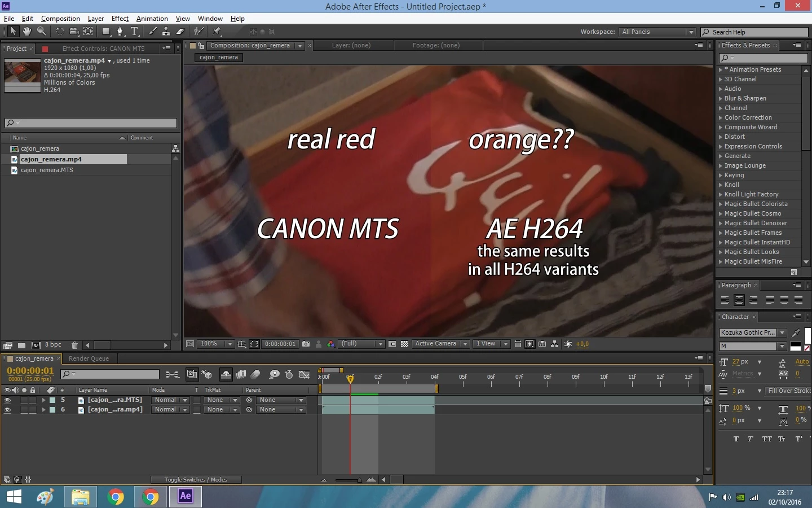Toggle Draft 3D in timeline
This screenshot has height=508, width=812.
pyautogui.click(x=207, y=374)
